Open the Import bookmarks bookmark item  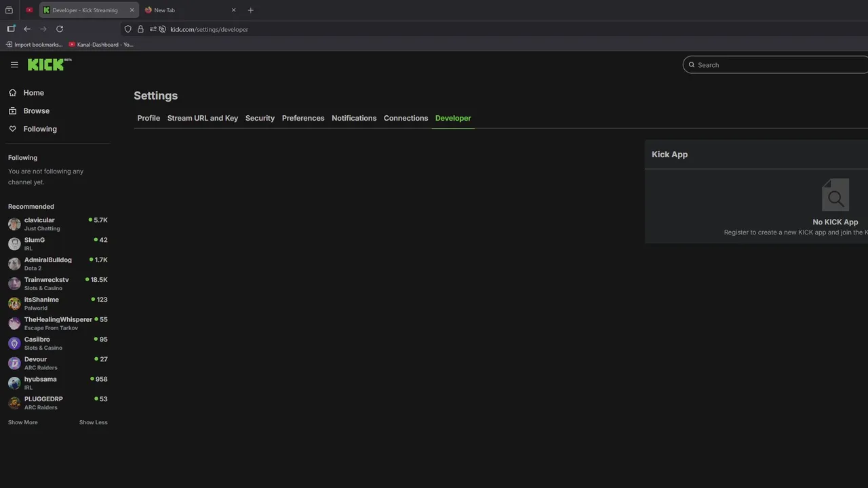point(34,45)
